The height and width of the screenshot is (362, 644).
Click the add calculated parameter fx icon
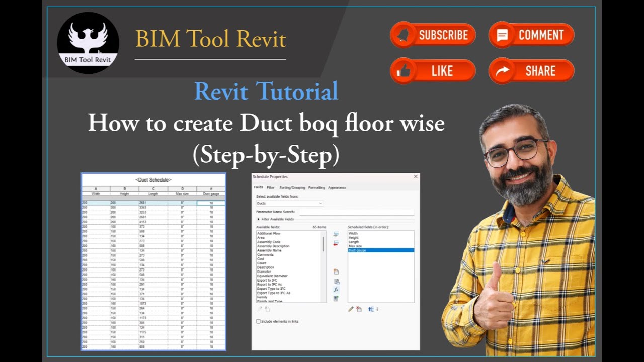(x=336, y=290)
